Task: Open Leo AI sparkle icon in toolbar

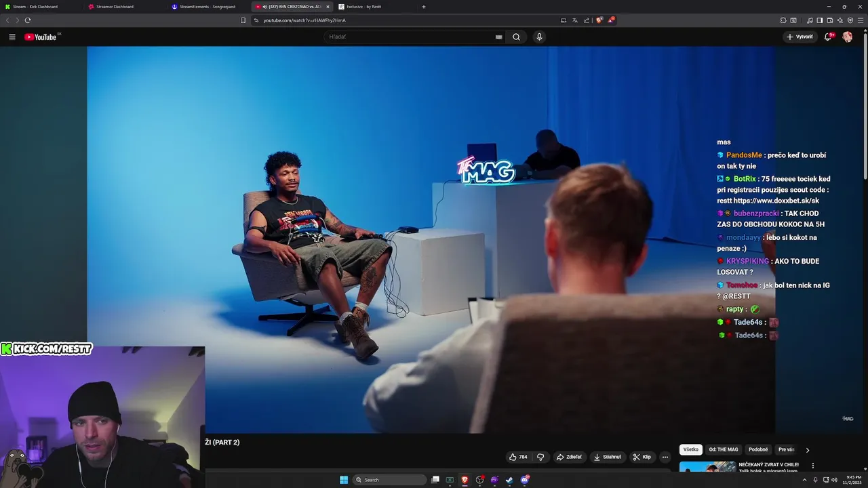Action: [840, 20]
